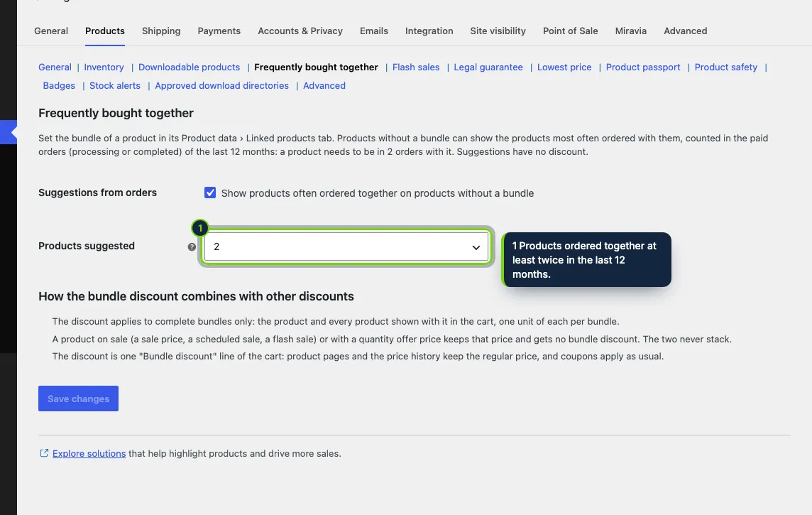Screen dimensions: 812x515
Task: Open the Flash sales subsection
Action: click(416, 67)
